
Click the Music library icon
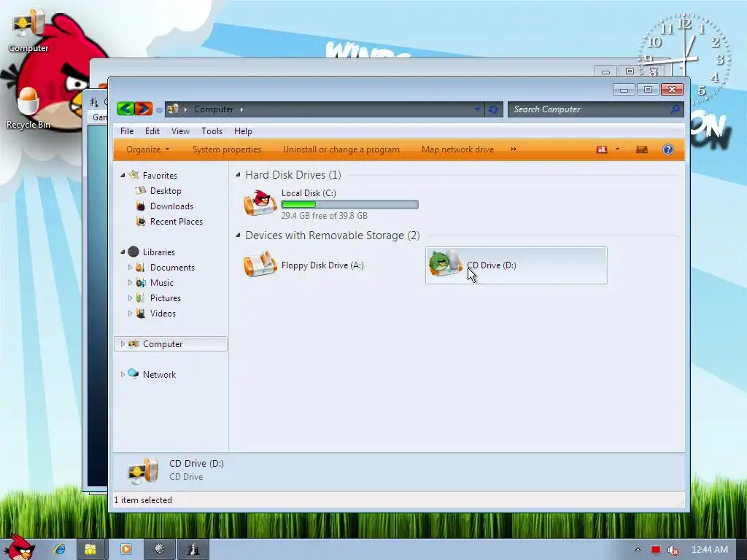pyautogui.click(x=141, y=283)
